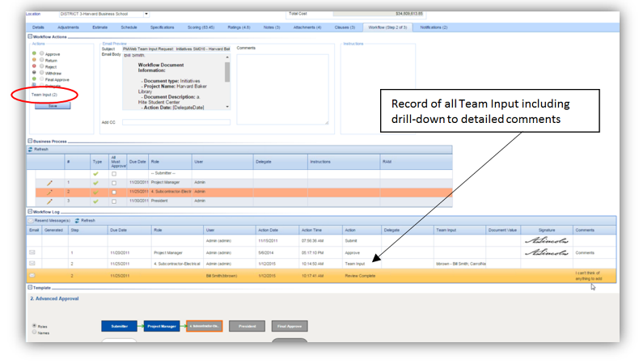Select the Reject radio button
The height and width of the screenshot is (364, 639).
41,66
